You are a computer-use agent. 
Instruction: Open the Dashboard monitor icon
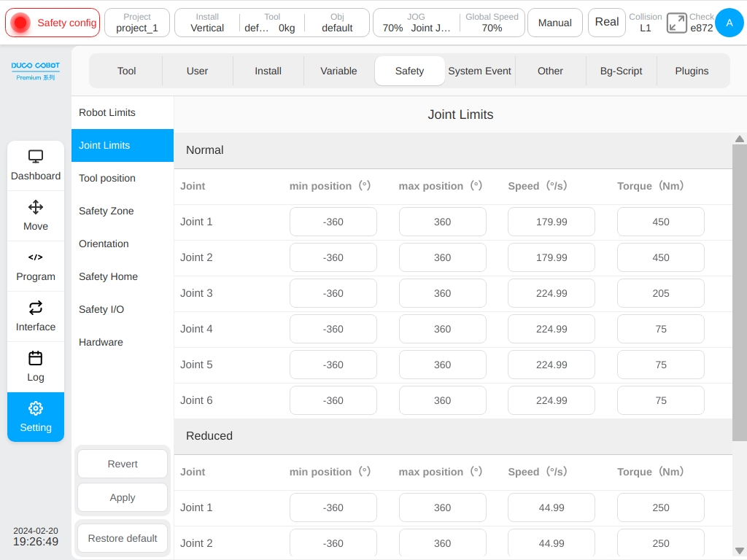click(36, 156)
